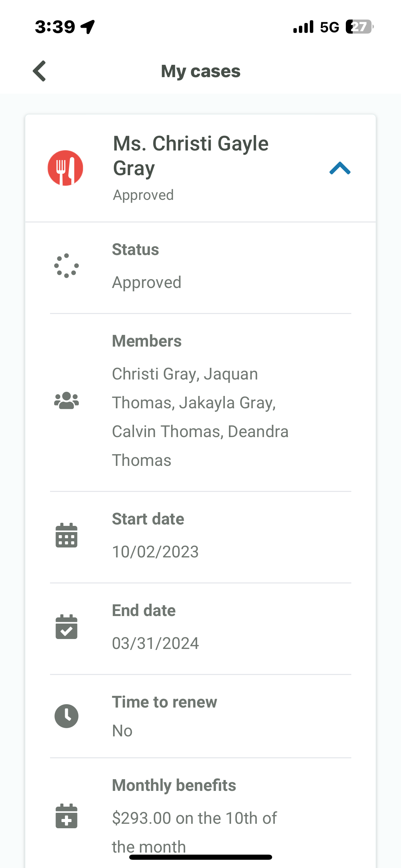Tap the Monthly benefits calendar-plus icon

[66, 816]
